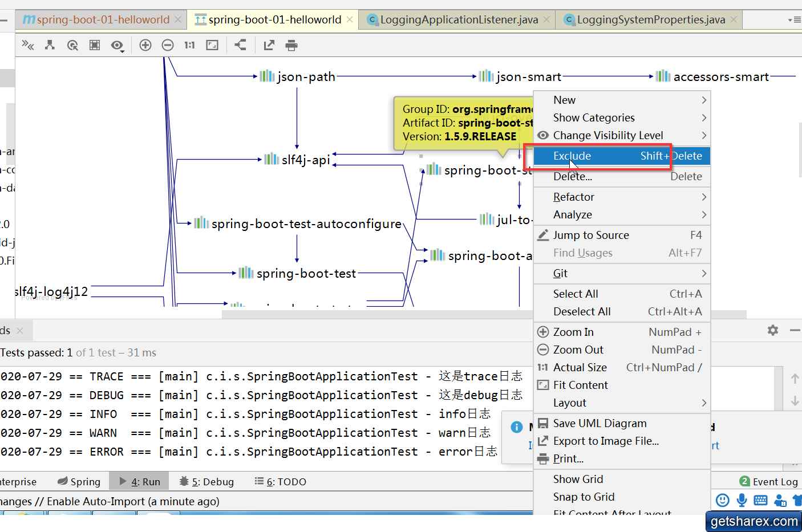Choose Zoom In in context menu
Screen dimensions: 802x532
pyautogui.click(x=622, y=332)
